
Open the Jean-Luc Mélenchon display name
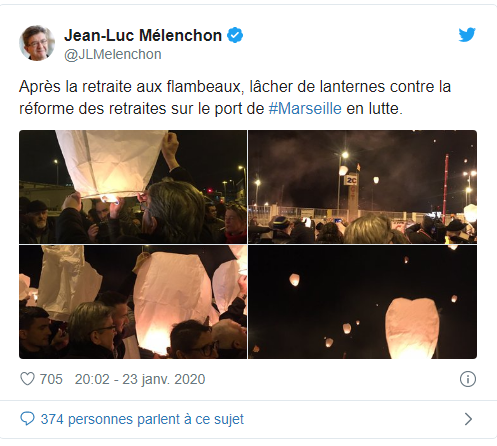point(143,35)
